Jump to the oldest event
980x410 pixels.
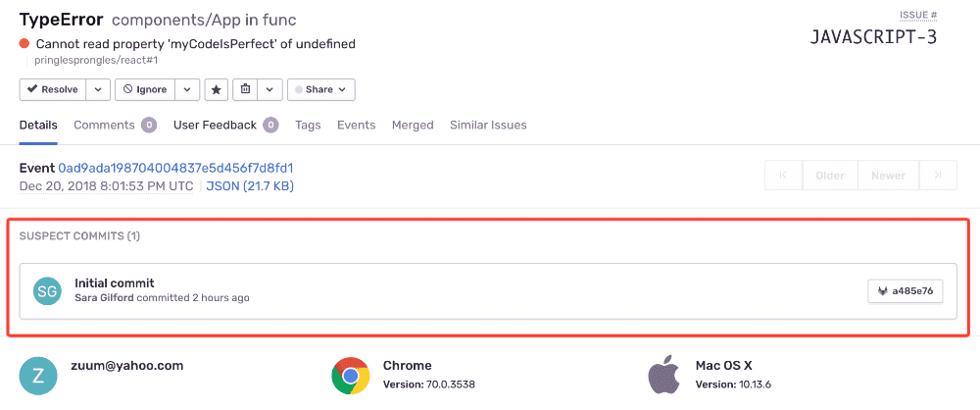[783, 176]
